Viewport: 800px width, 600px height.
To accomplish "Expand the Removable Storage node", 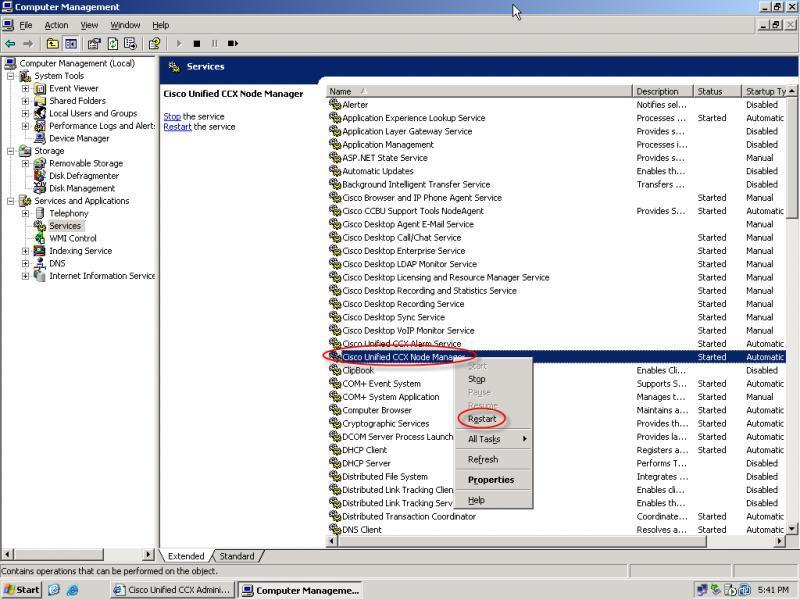I will (x=25, y=163).
